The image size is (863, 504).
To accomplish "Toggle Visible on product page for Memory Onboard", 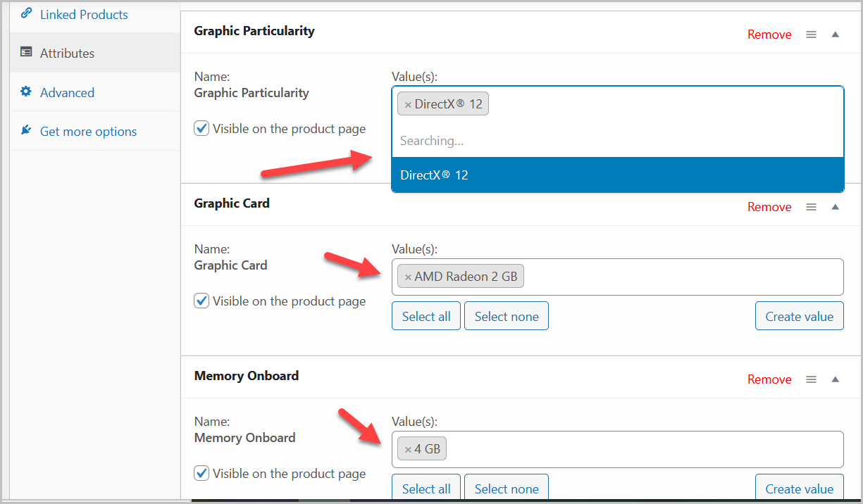I will [201, 473].
